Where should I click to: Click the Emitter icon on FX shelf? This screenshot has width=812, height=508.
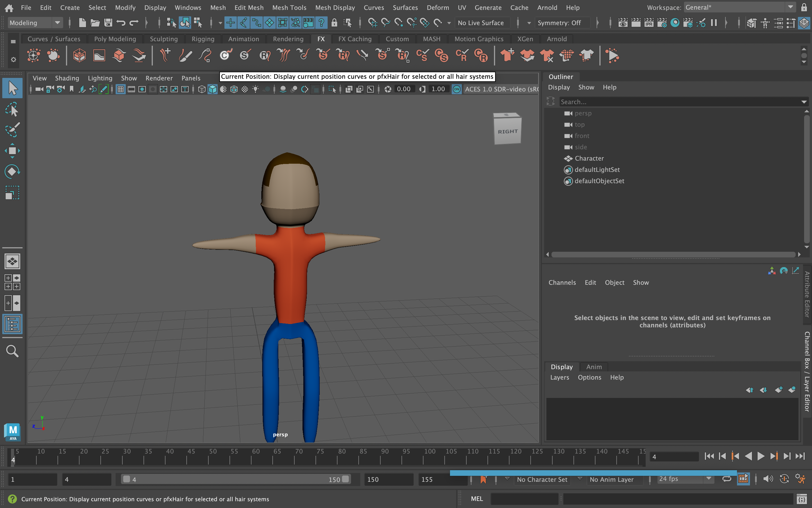click(x=34, y=55)
